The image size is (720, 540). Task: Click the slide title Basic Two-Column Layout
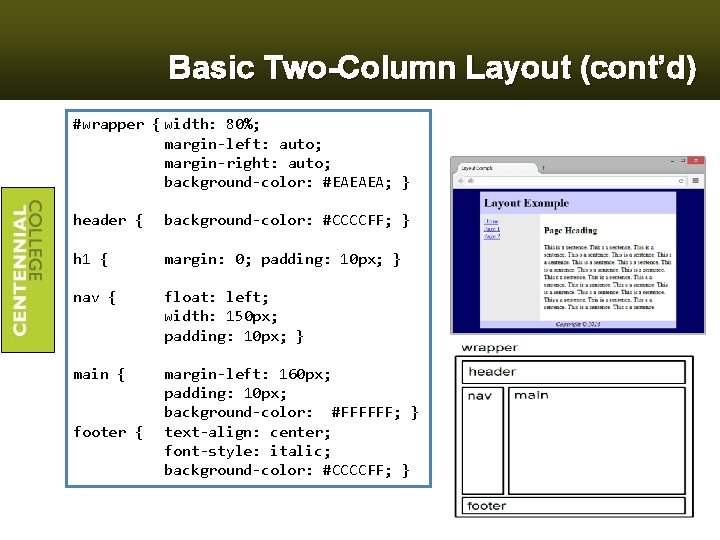point(432,68)
